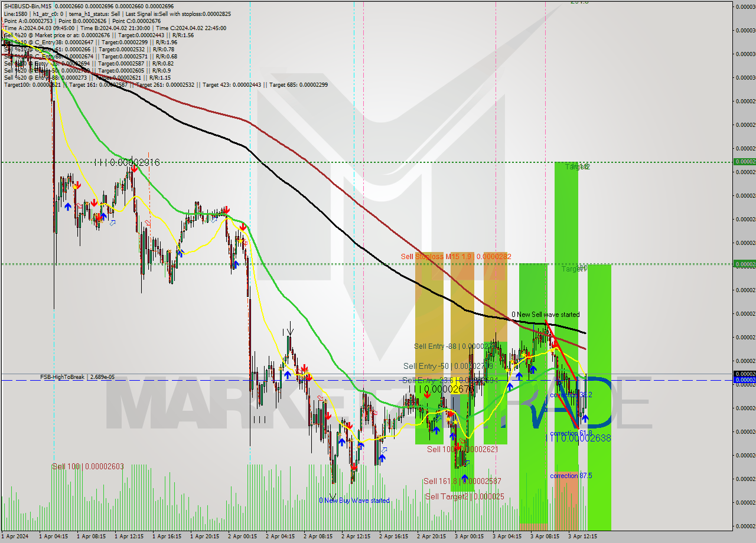The height and width of the screenshot is (543, 756).
Task: Click the '0 New Sell wave started' label
Action: (x=545, y=315)
